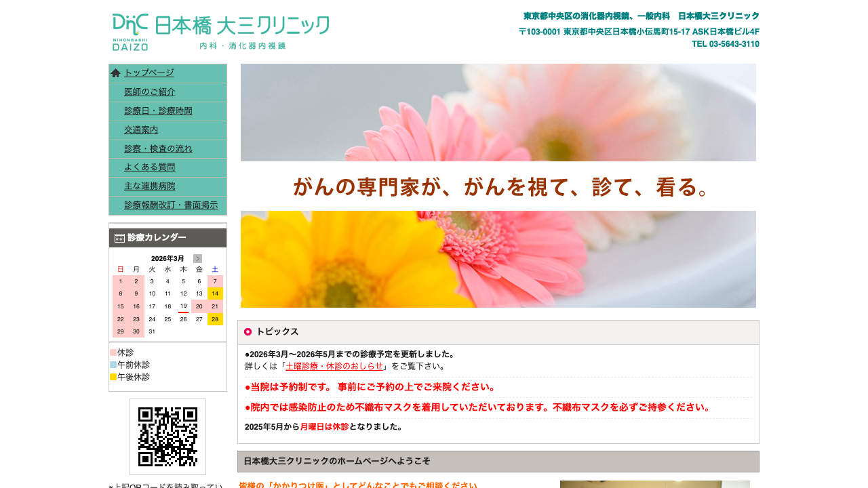Open 主な連携病院 page
The image size is (868, 488).
coord(150,186)
